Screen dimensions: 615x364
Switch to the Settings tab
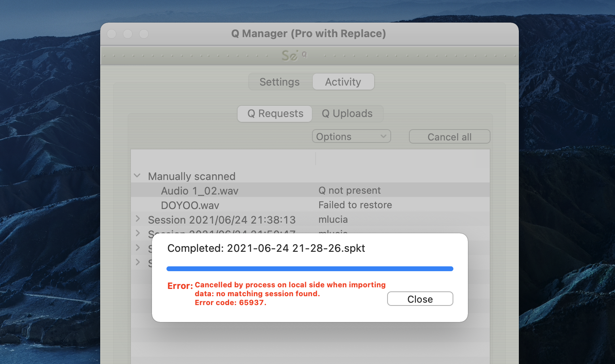[x=280, y=82]
